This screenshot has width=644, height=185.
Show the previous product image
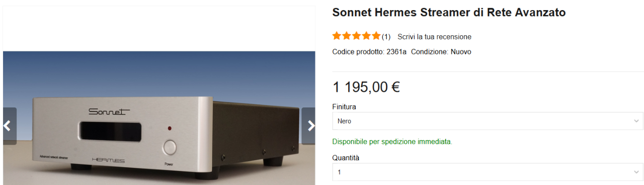[x=8, y=126]
